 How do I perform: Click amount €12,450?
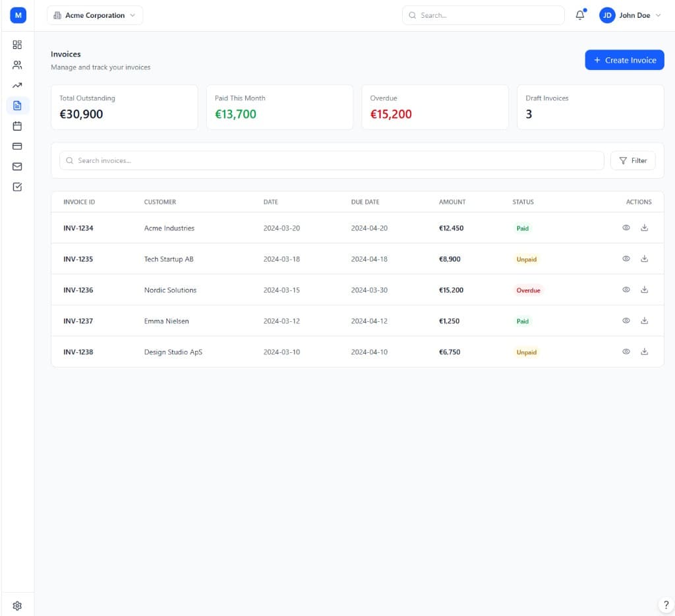451,228
